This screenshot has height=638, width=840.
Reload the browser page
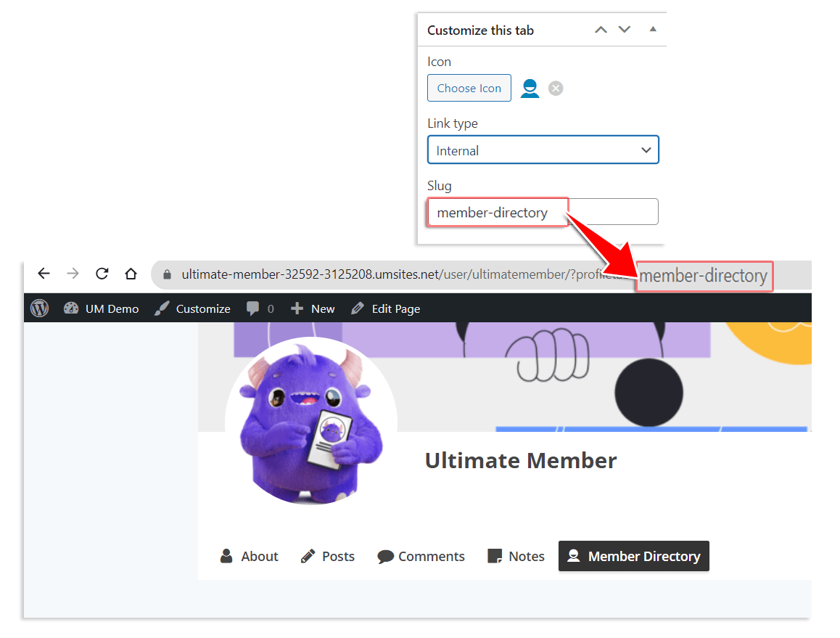pos(102,274)
